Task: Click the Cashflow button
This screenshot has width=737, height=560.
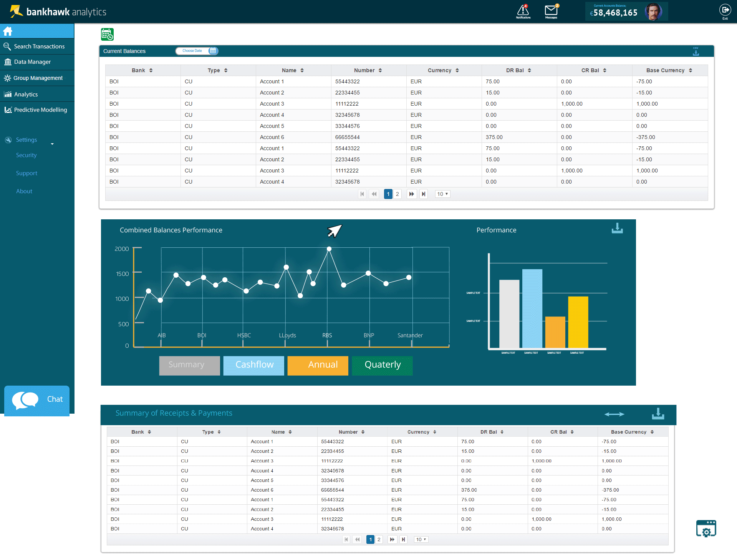Action: 254,365
